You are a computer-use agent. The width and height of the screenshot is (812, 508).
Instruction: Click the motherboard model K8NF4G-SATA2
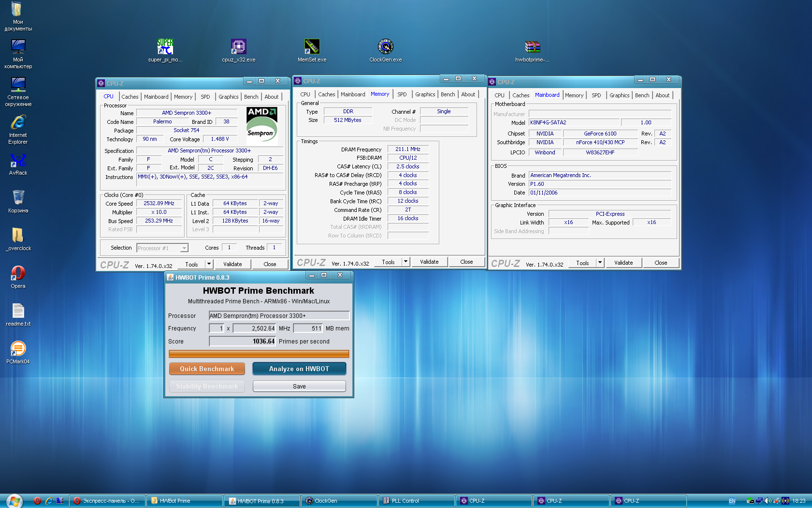click(x=574, y=122)
